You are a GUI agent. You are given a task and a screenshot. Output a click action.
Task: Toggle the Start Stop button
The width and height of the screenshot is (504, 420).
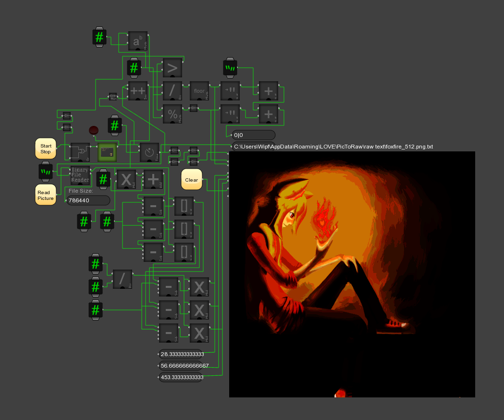[46, 148]
